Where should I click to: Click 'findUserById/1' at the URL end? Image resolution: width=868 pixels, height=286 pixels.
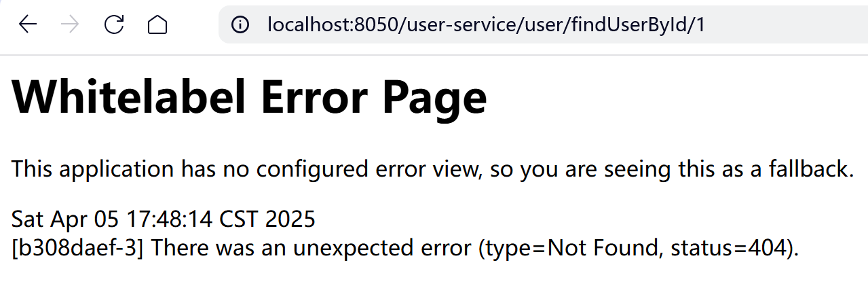click(x=639, y=25)
